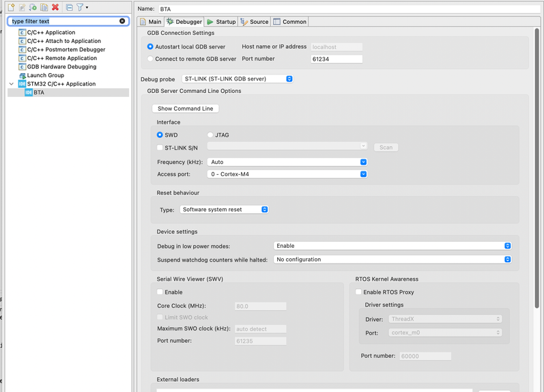
Task: Select Connect to remote GDB server option
Action: pos(150,59)
